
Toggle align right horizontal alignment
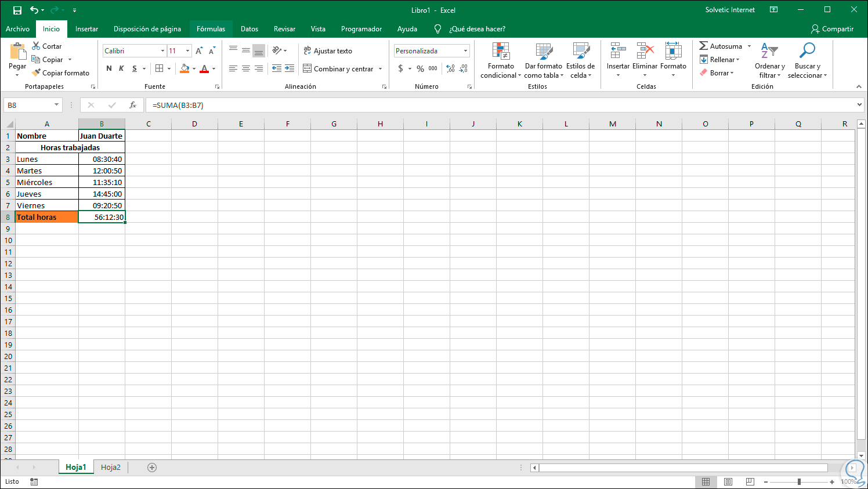(259, 68)
